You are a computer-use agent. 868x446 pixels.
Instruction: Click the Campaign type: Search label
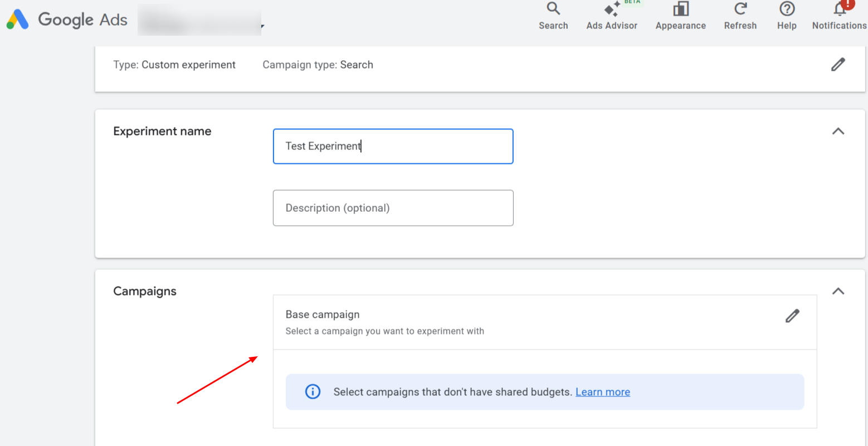tap(318, 65)
